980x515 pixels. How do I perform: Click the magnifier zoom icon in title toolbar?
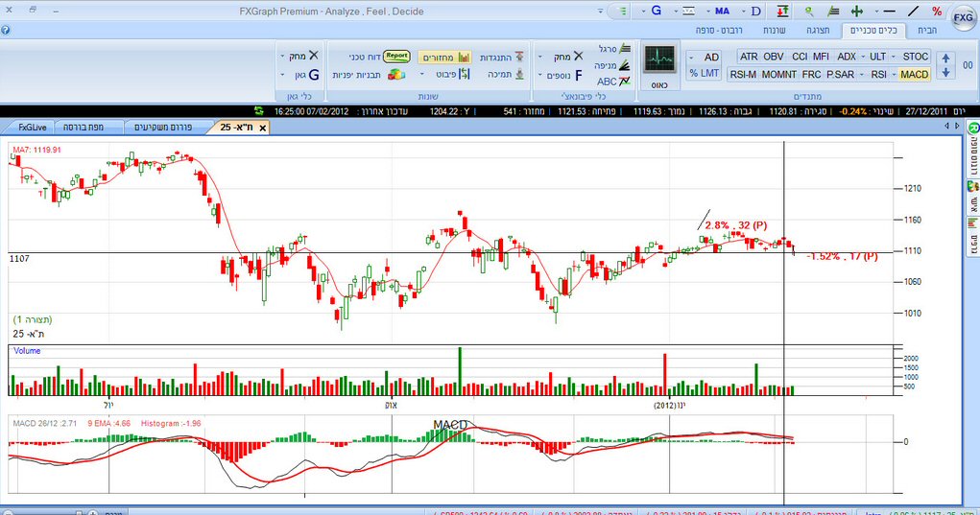(809, 12)
